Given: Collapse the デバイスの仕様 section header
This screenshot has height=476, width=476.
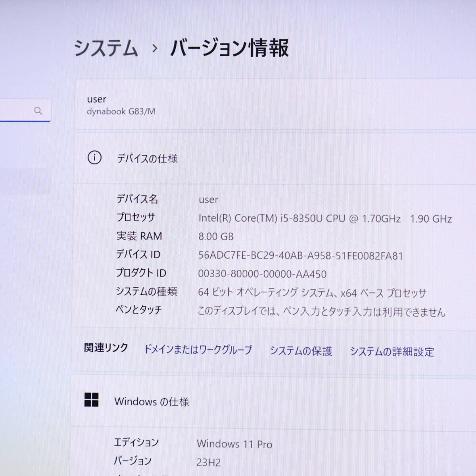Looking at the screenshot, I should 275,158.
